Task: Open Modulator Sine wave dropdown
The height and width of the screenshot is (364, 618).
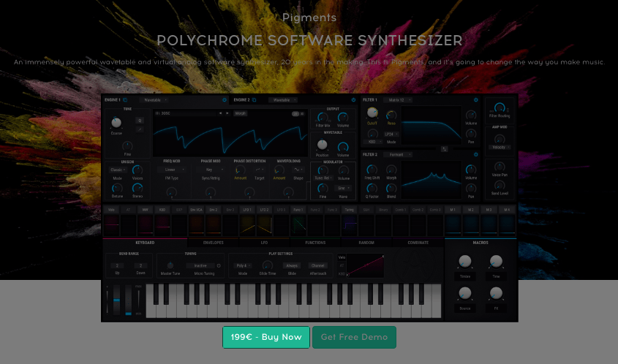Action: [x=343, y=189]
